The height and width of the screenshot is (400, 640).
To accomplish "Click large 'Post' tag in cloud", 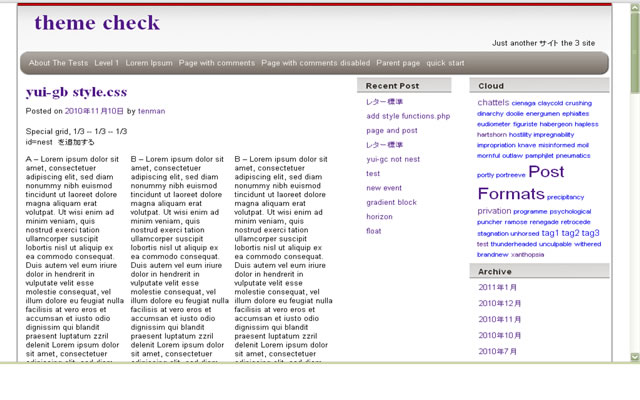I will coord(546,171).
